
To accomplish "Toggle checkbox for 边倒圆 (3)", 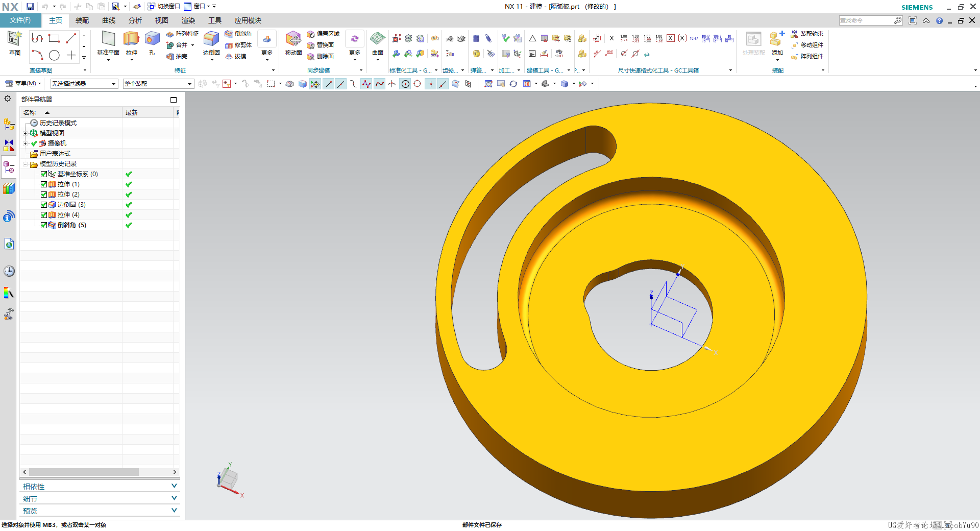I will point(44,205).
